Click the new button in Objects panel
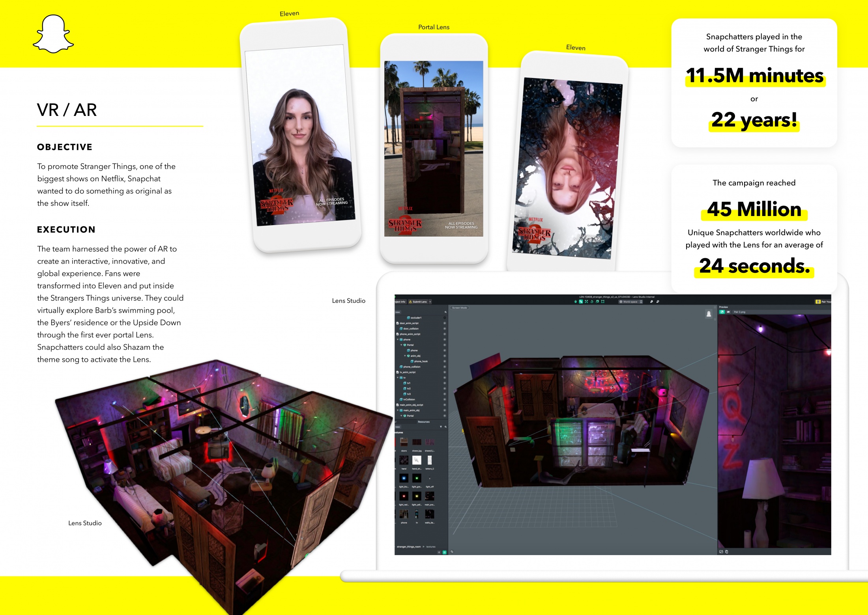 [x=398, y=312]
